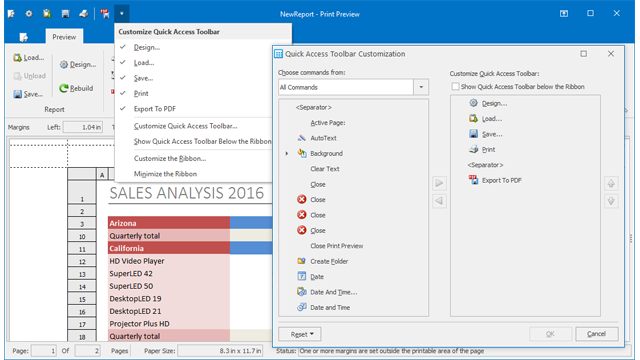Select Load... in the customized toolbar list
Viewport: 640px width, 360px height.
492,119
